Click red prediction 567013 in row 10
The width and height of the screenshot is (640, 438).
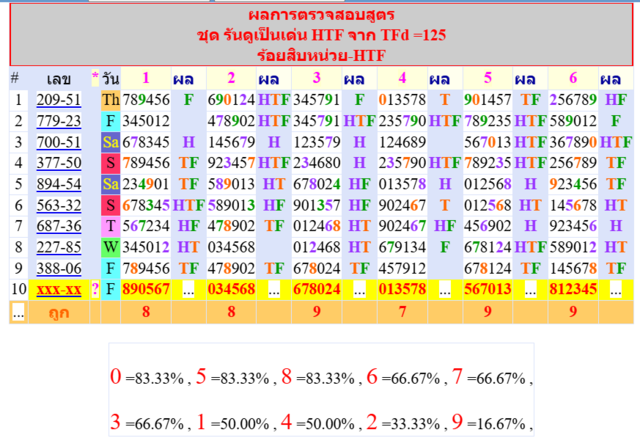coord(488,289)
